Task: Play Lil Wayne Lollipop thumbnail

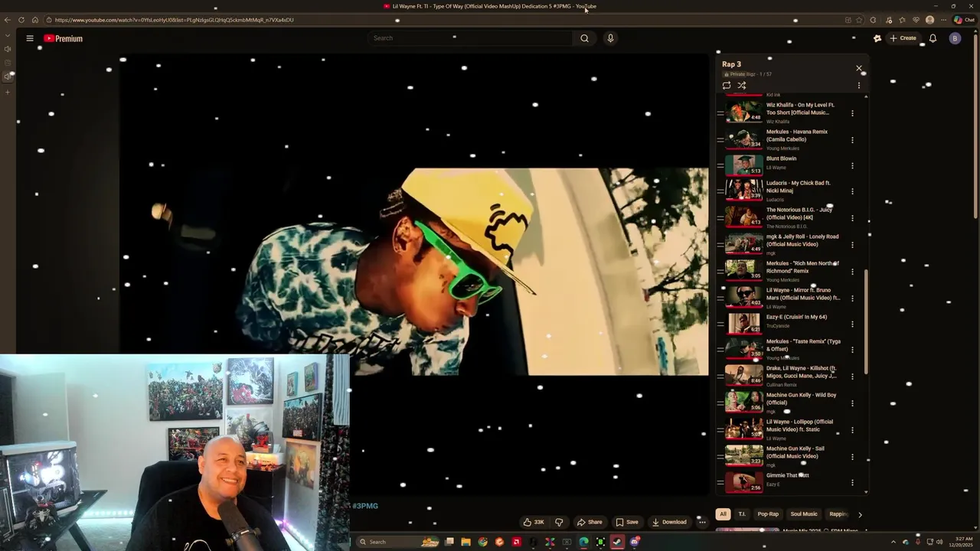Action: [x=743, y=429]
